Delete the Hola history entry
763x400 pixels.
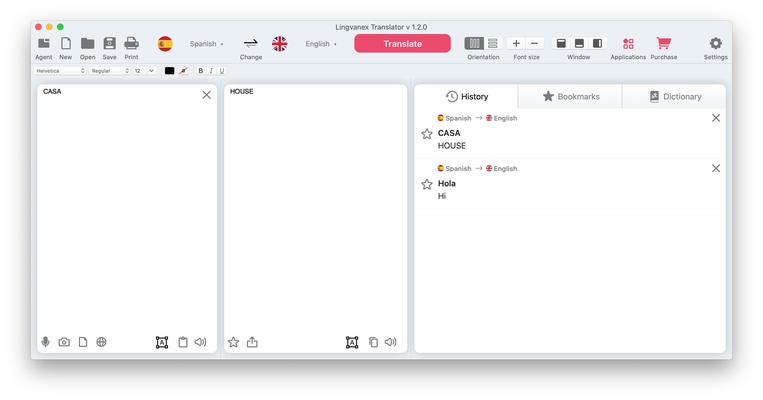pos(716,168)
